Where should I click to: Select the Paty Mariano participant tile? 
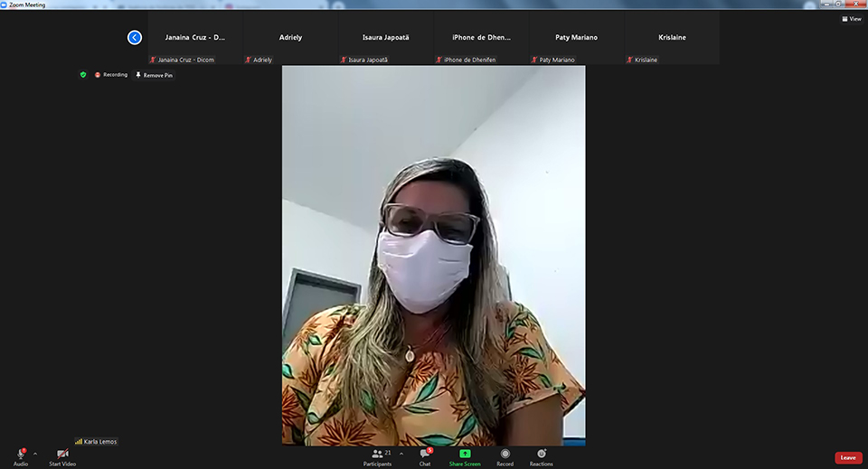[x=576, y=38]
